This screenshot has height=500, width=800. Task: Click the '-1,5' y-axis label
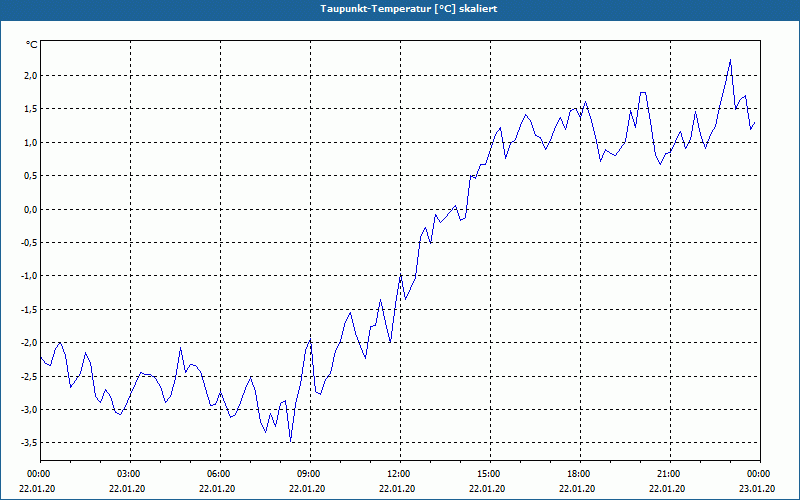pos(30,309)
